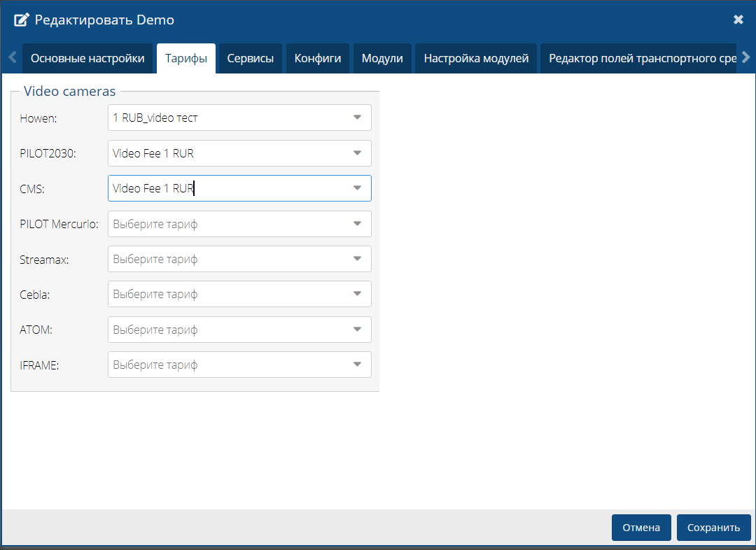Open the Streamax tariff dropdown arrow
This screenshot has height=550, width=756.
click(x=357, y=259)
